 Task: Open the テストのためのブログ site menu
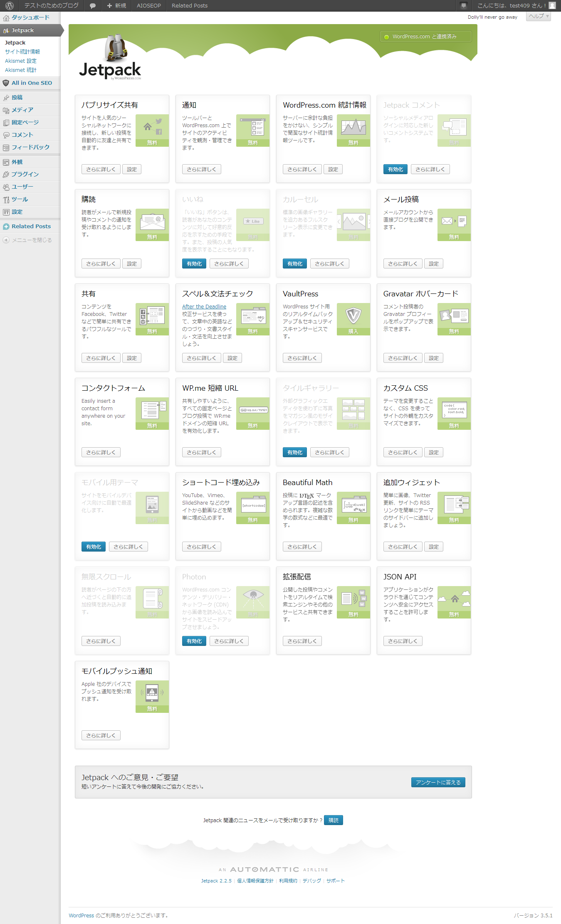51,6
